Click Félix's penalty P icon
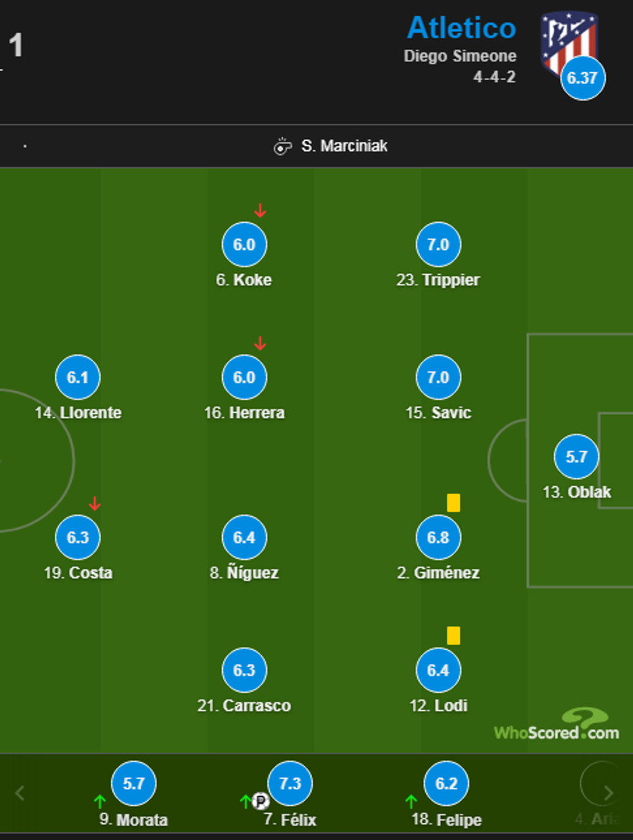The image size is (633, 840). click(x=260, y=802)
